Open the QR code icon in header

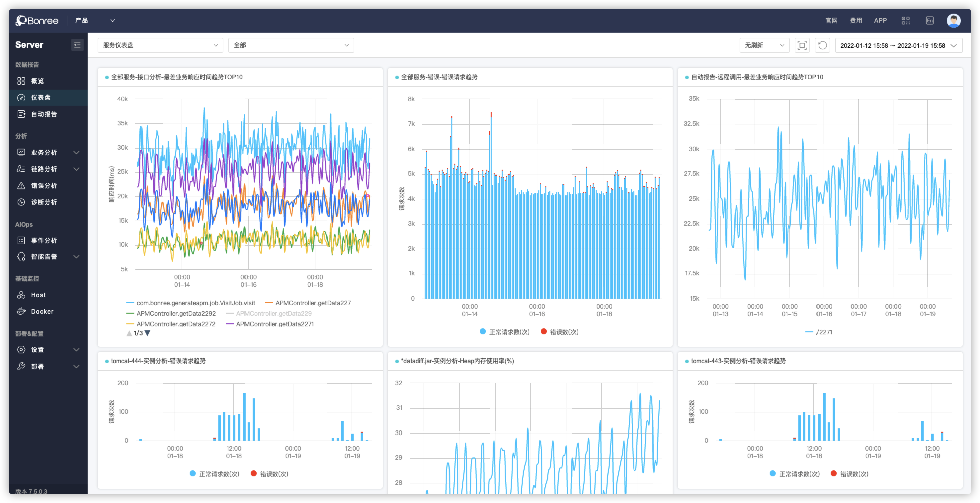coord(906,21)
